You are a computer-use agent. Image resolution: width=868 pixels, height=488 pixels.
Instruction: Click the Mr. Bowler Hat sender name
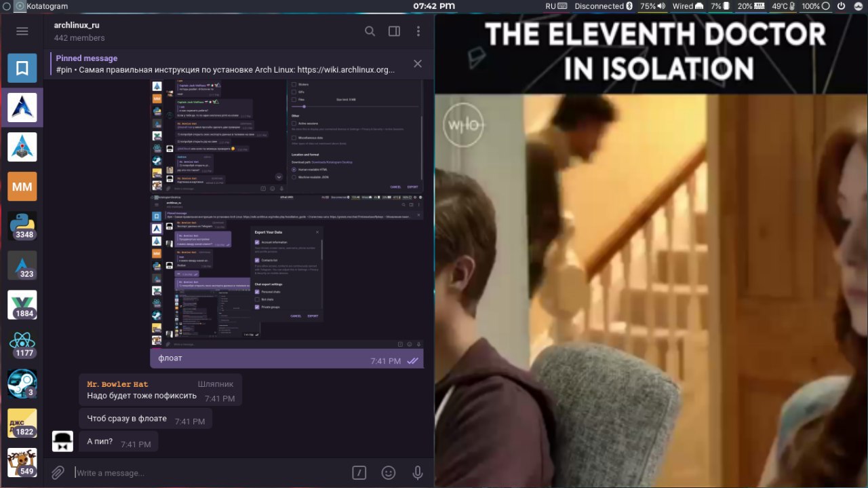click(x=117, y=384)
